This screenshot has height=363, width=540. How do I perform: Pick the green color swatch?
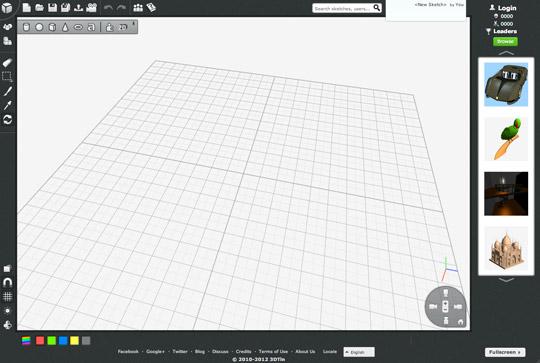coord(52,341)
